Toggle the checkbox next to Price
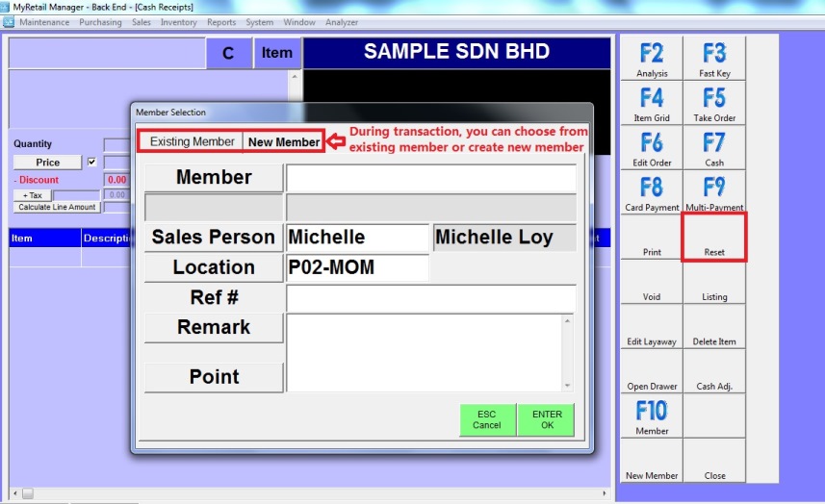 pos(92,163)
